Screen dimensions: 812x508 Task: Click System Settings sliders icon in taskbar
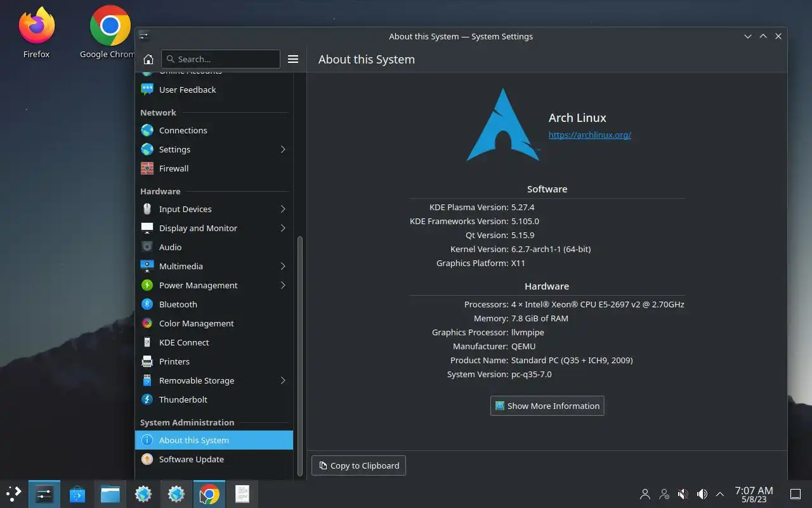click(44, 493)
